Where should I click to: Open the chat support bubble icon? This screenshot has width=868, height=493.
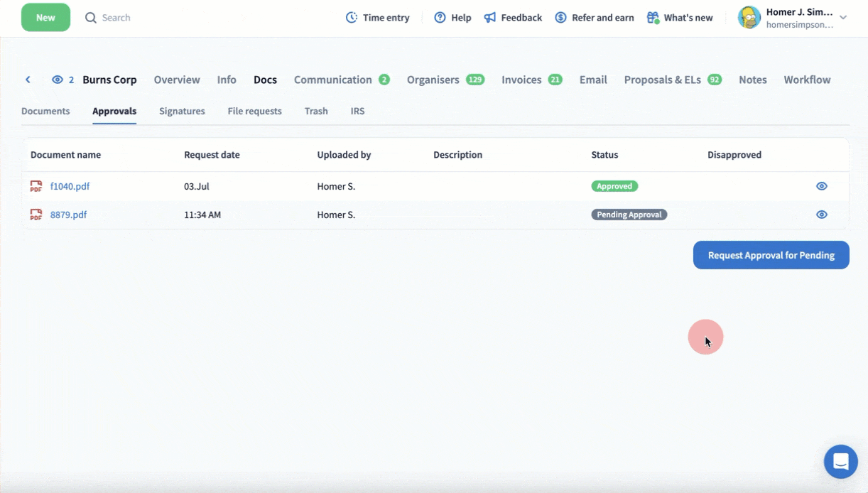pyautogui.click(x=840, y=462)
